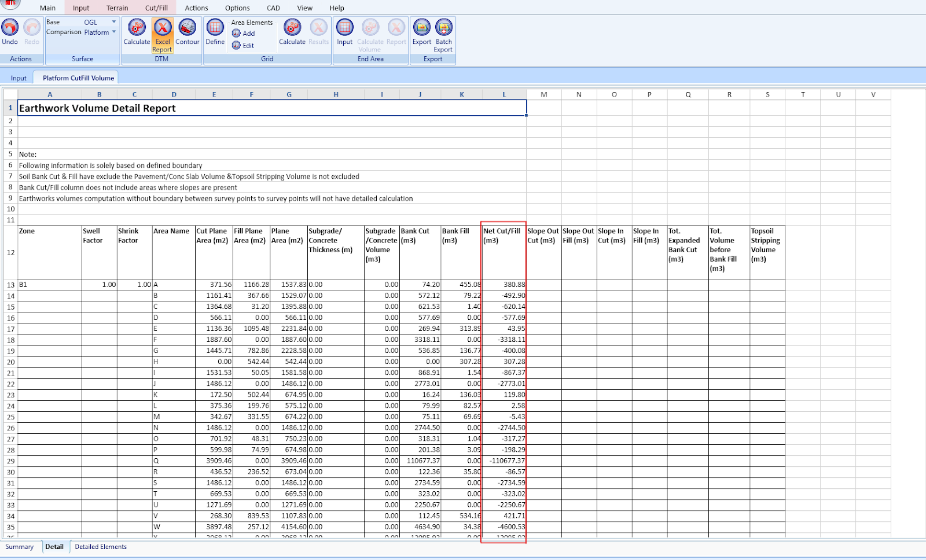
Task: Switch to the Input document tab
Action: pos(19,78)
